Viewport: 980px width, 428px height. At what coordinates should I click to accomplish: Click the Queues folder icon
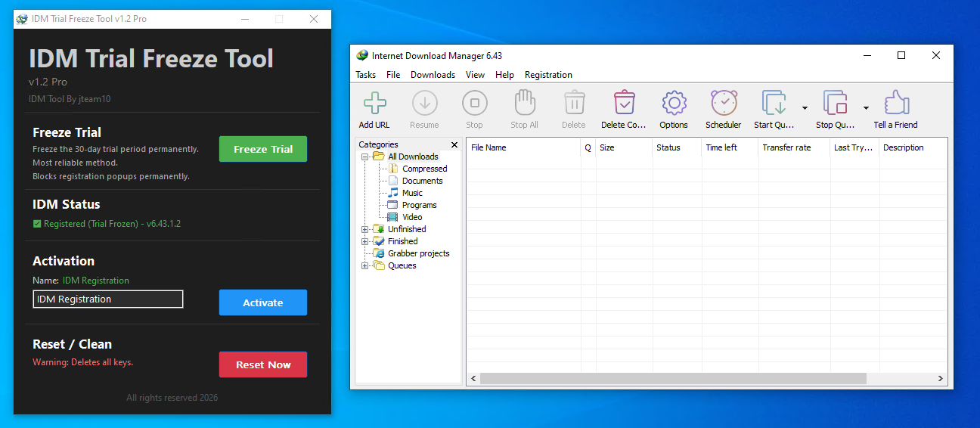click(379, 265)
